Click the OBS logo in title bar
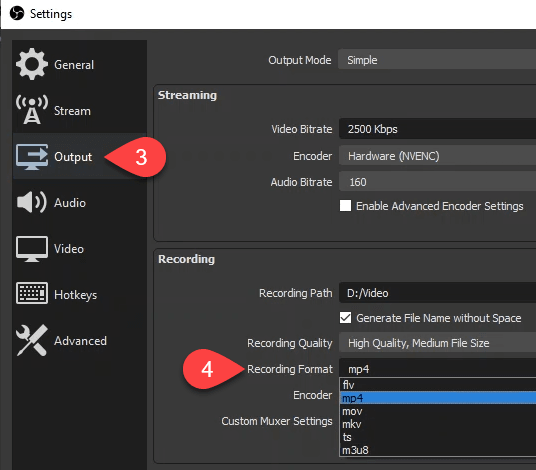The width and height of the screenshot is (536, 470). coord(17,14)
